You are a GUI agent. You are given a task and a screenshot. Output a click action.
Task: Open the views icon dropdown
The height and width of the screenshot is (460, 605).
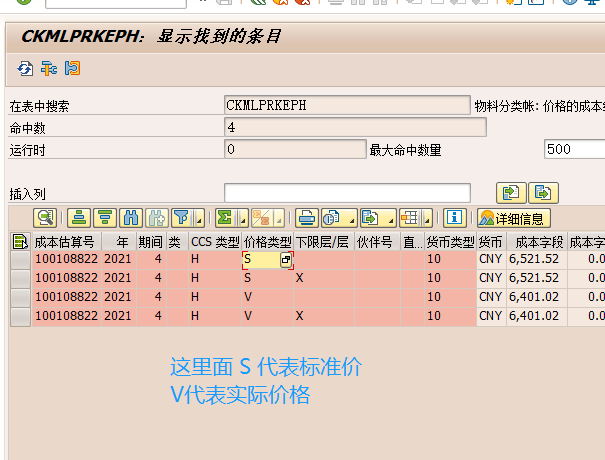339,218
